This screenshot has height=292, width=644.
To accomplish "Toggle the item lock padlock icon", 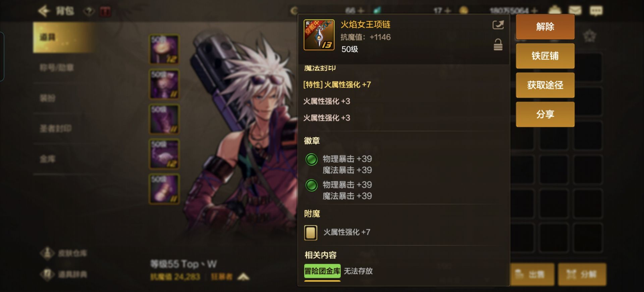I will click(x=498, y=45).
